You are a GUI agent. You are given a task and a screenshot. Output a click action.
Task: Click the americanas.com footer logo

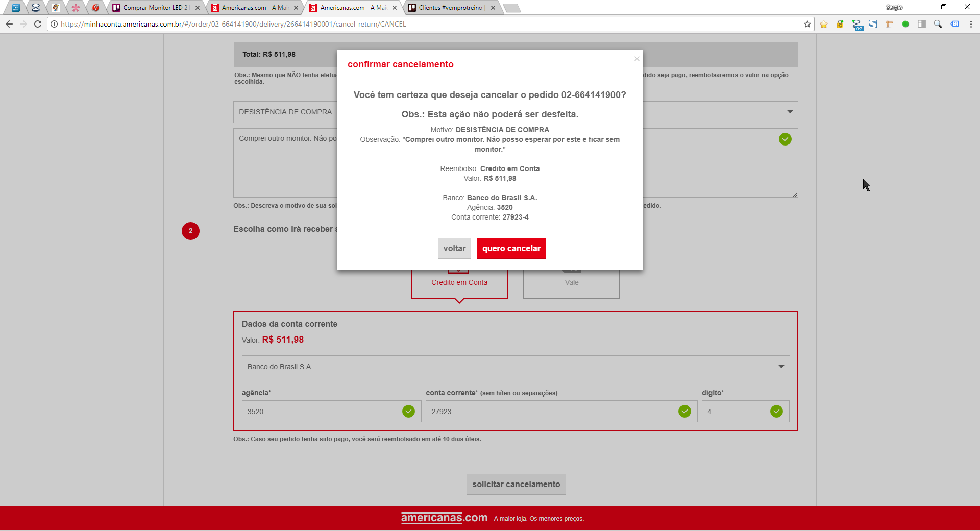pos(444,518)
